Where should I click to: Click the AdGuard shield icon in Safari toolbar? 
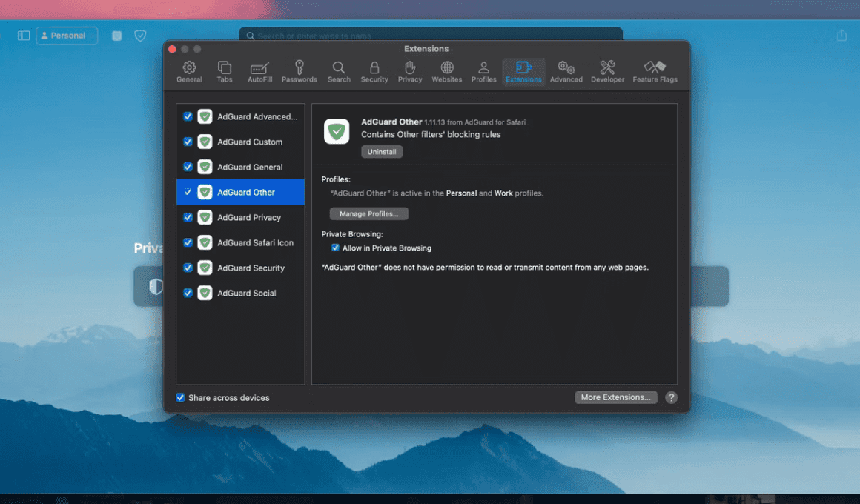[x=140, y=36]
